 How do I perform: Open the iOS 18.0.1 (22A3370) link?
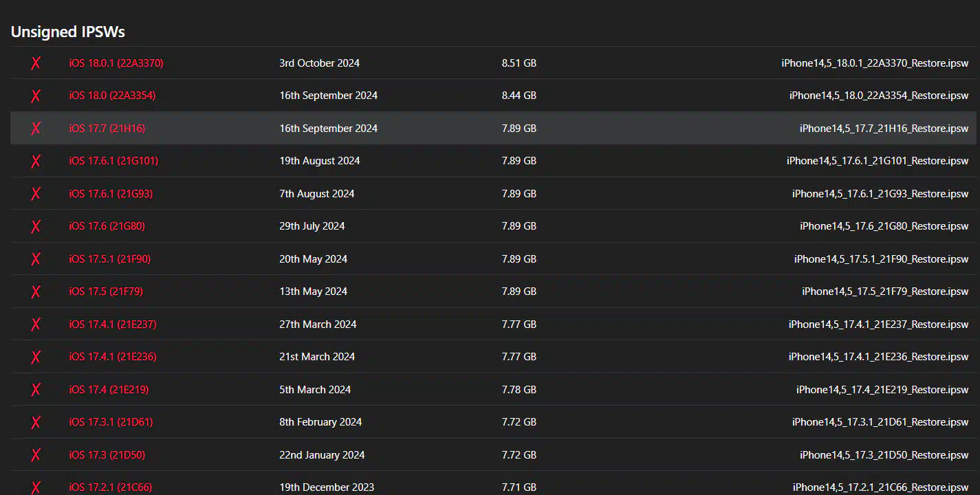point(116,63)
